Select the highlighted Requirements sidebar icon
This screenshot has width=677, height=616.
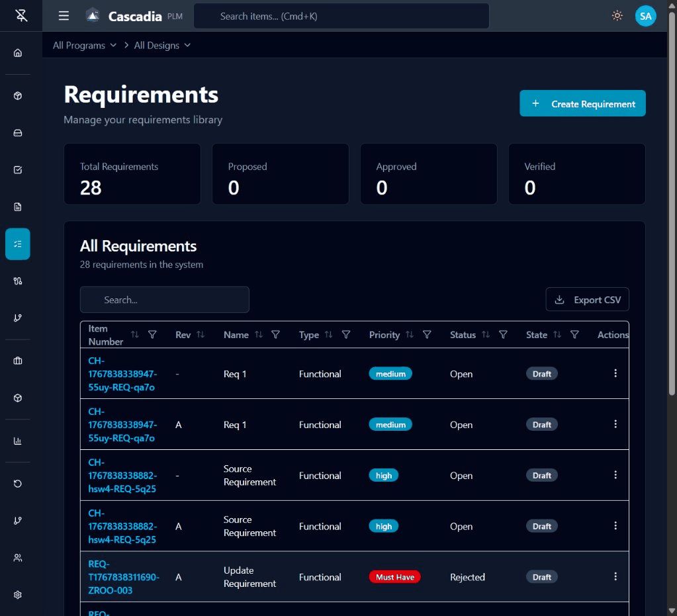coord(17,243)
